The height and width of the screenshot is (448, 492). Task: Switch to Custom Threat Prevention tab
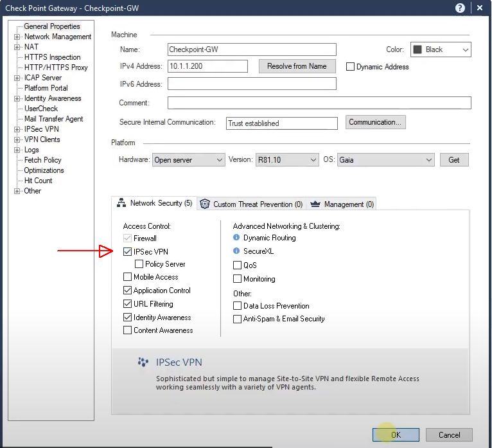coord(252,204)
